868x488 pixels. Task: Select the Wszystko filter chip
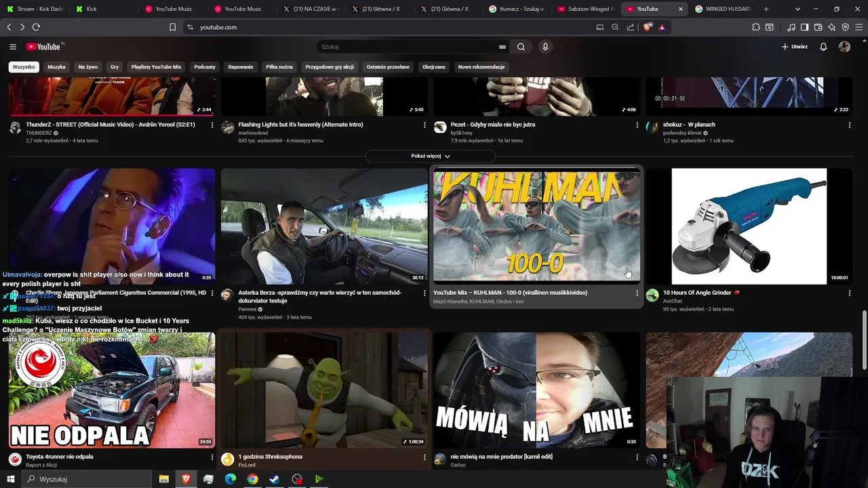tap(24, 67)
